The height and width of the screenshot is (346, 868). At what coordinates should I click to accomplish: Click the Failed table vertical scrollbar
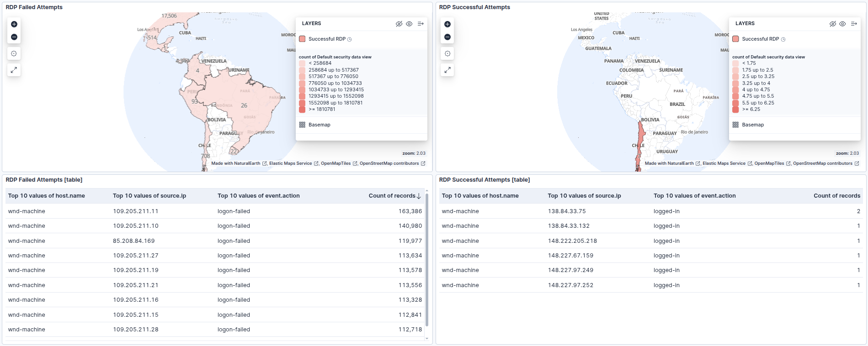coord(427,260)
